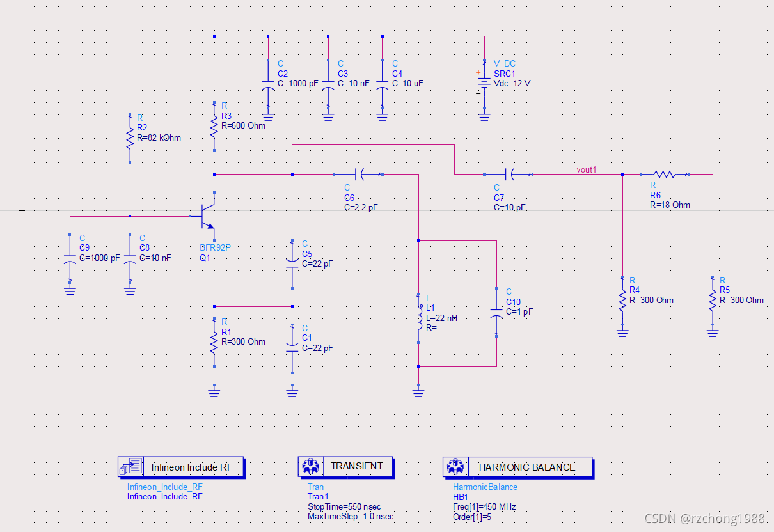774x532 pixels.
Task: Select capacitor C7 symbol (10 pF)
Action: [509, 174]
